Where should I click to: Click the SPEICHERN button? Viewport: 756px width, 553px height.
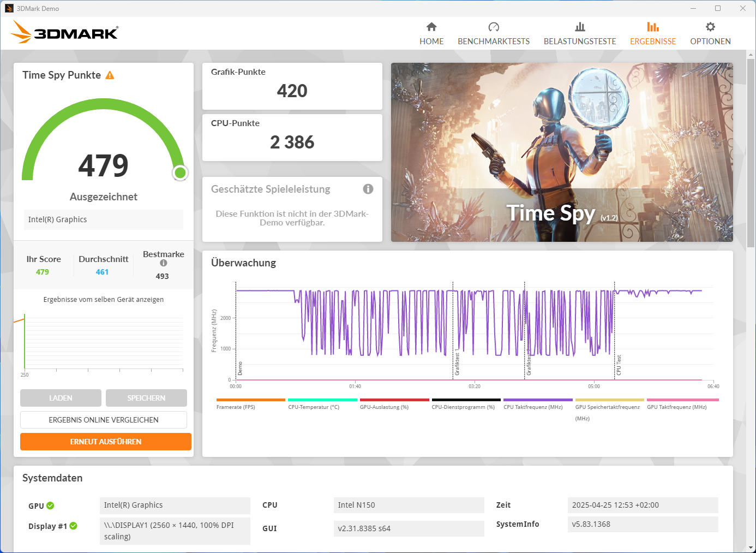click(146, 398)
